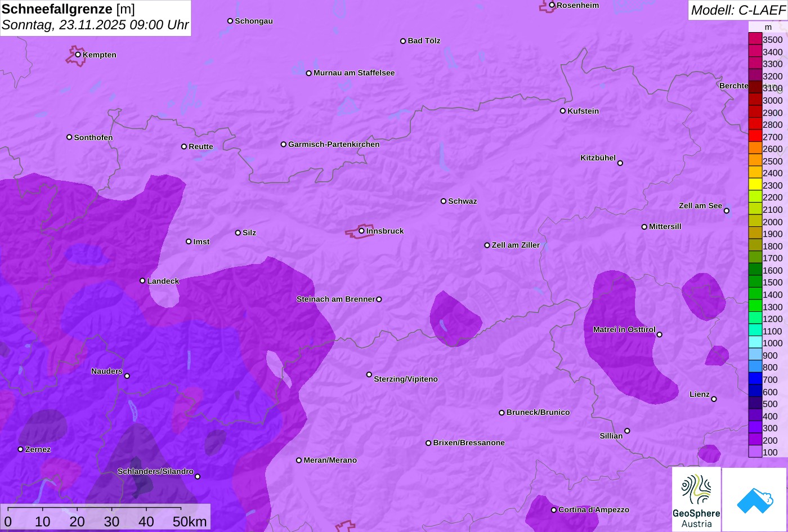Click the 1000 m cyan legend color
Viewport: 788px width, 532px height.
pos(755,343)
